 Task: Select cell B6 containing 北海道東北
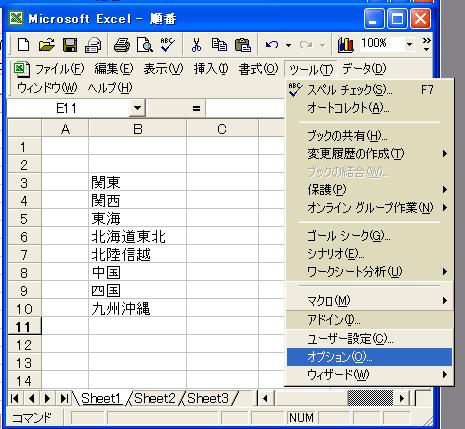(137, 237)
